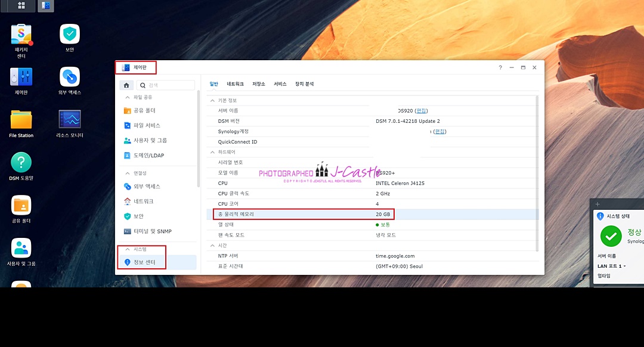Select Security (보안) in sidebar
644x347 pixels.
pos(156,216)
